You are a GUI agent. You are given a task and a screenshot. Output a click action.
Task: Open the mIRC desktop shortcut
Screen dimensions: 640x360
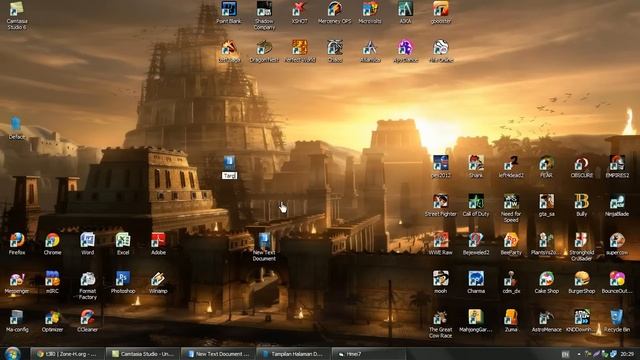pos(52,282)
